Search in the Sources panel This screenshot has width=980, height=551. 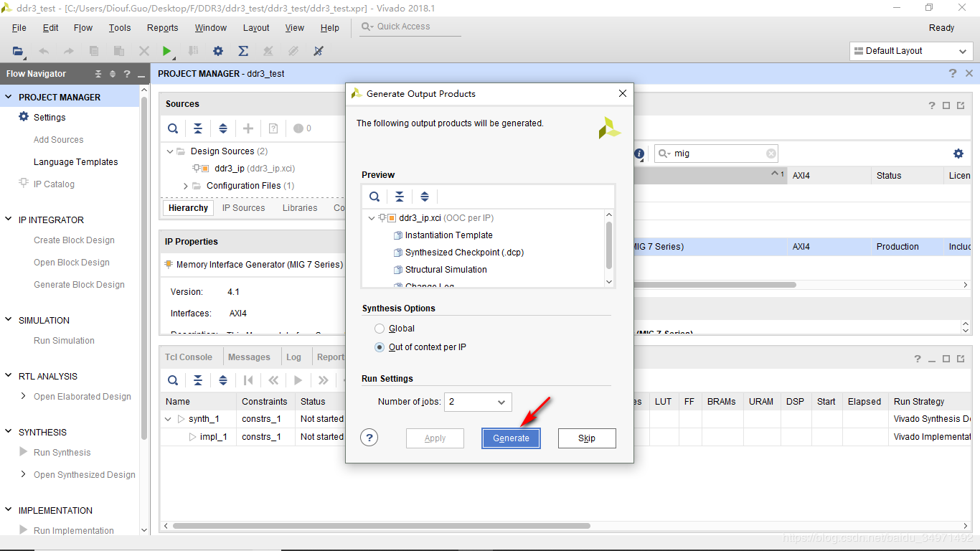(173, 128)
